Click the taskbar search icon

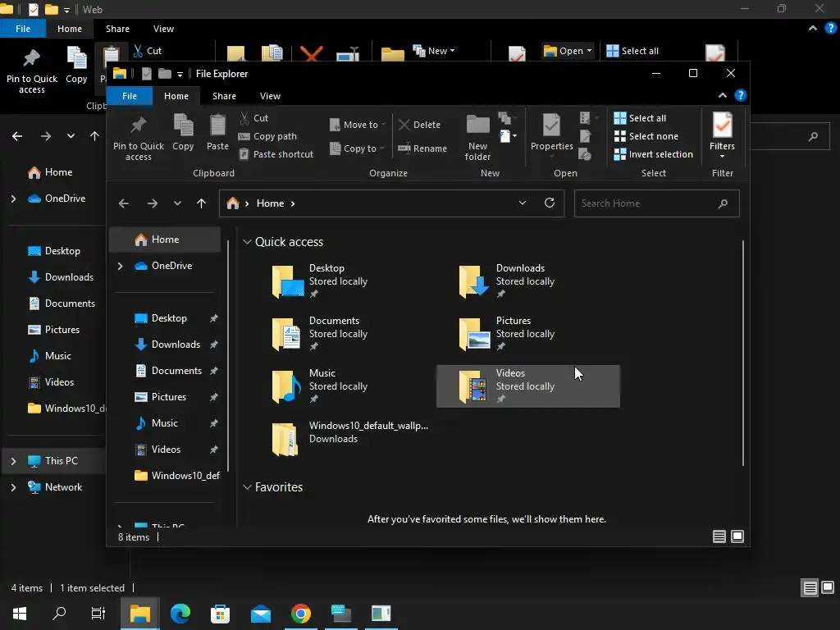[59, 614]
